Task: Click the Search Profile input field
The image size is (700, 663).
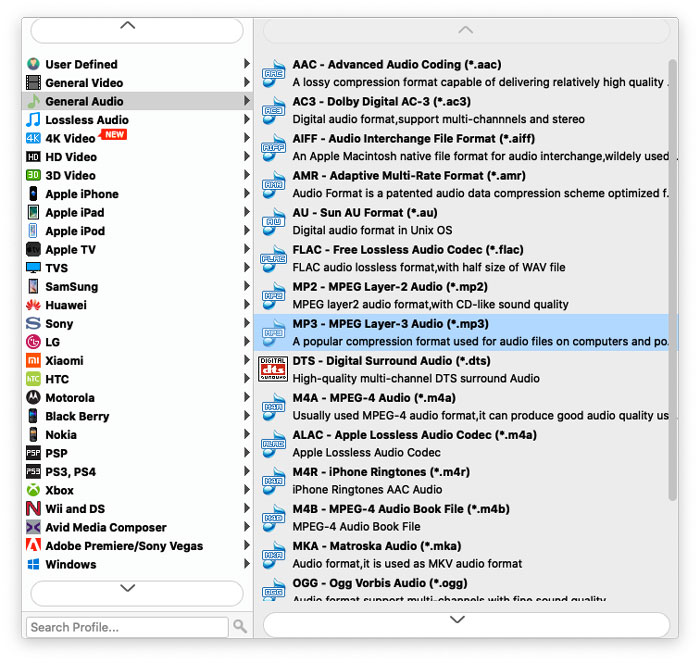Action: [x=127, y=627]
